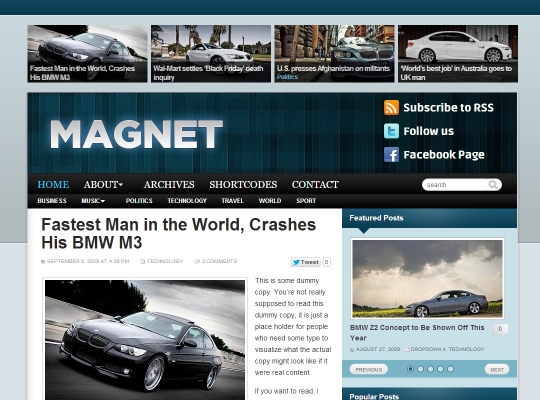The height and width of the screenshot is (400, 540).
Task: Select the TRAVEL category
Action: pyautogui.click(x=232, y=201)
